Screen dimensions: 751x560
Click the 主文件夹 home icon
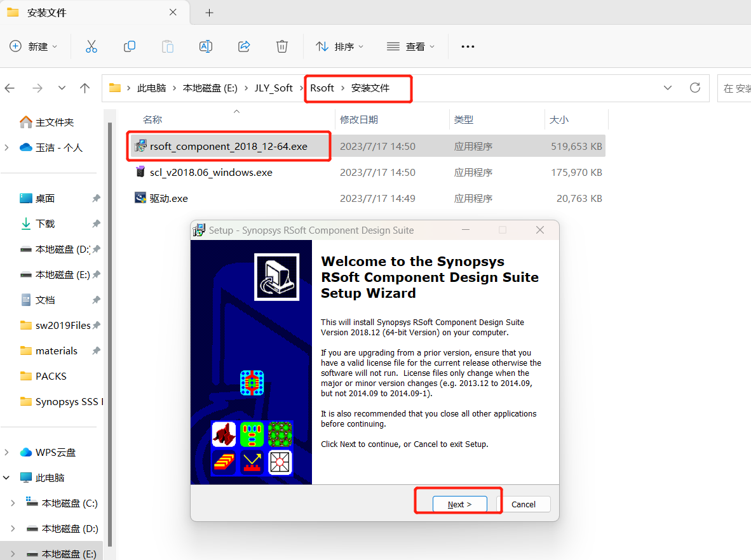26,122
